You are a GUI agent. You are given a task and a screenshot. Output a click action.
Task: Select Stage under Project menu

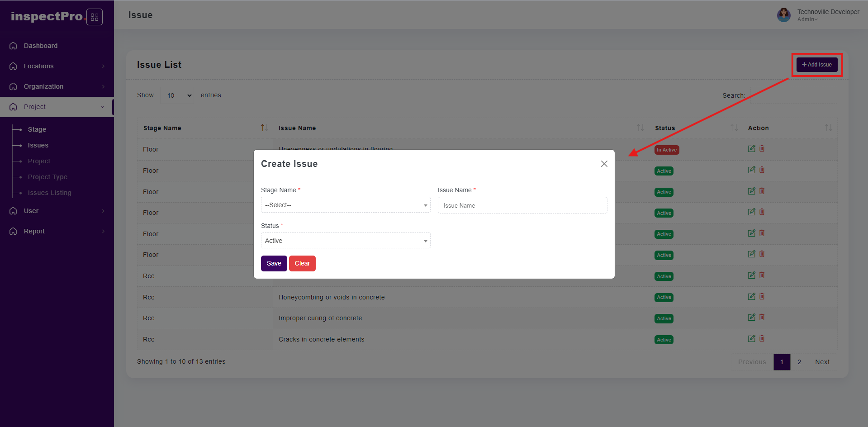(37, 129)
